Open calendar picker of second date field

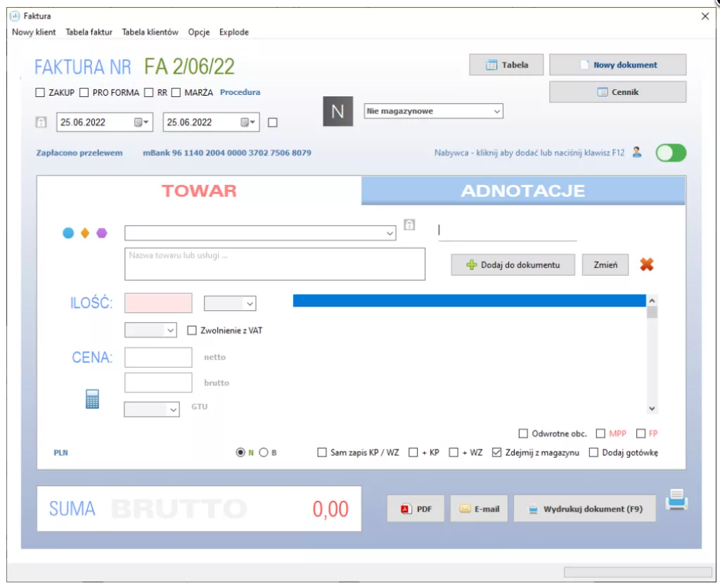tap(248, 122)
